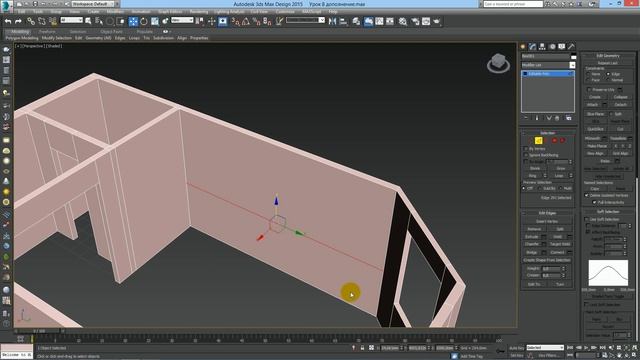Viewport: 640px width, 360px height.
Task: Enable the Use Soft Selection checkbox
Action: tap(587, 219)
